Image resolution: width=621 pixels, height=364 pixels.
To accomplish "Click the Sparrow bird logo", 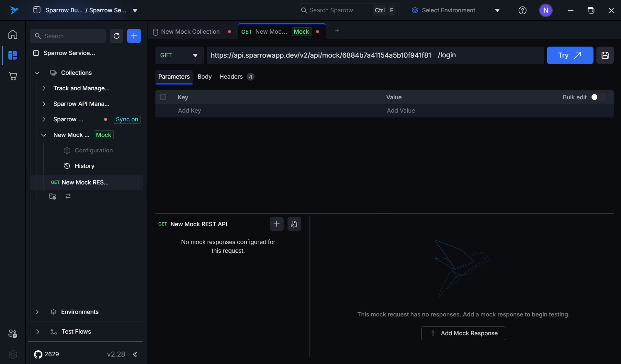I will click(x=14, y=10).
